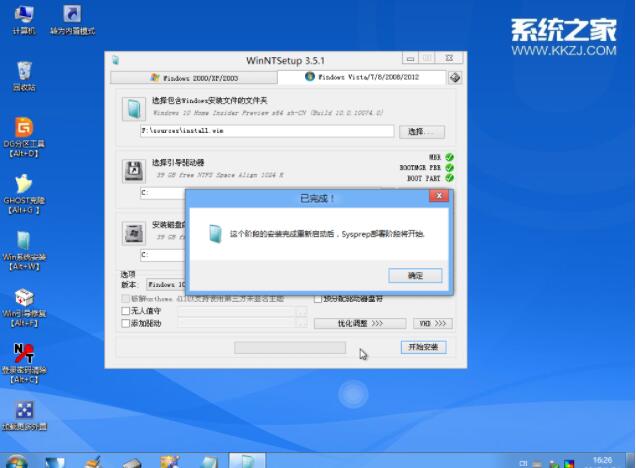Launch the 登录密码清除 desktop icon

pyautogui.click(x=24, y=355)
